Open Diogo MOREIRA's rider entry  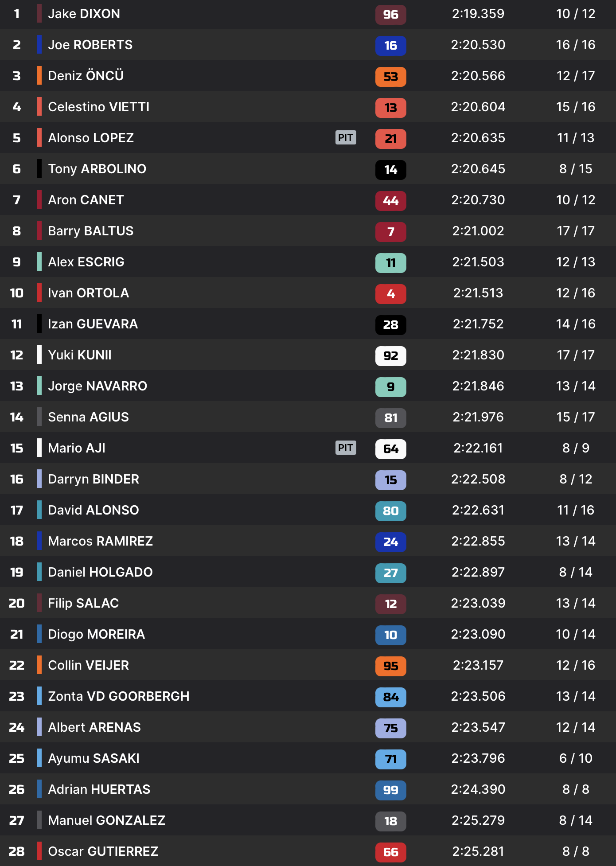point(96,634)
